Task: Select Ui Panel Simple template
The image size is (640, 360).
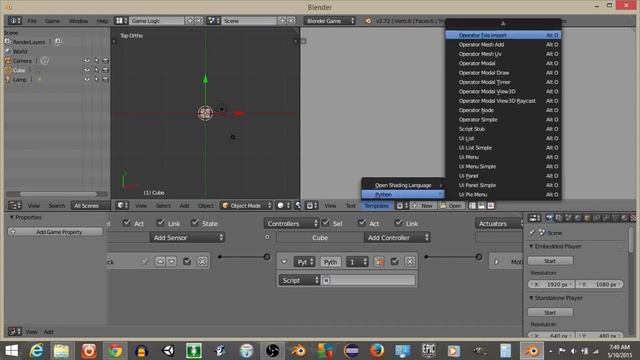Action: tap(503, 185)
